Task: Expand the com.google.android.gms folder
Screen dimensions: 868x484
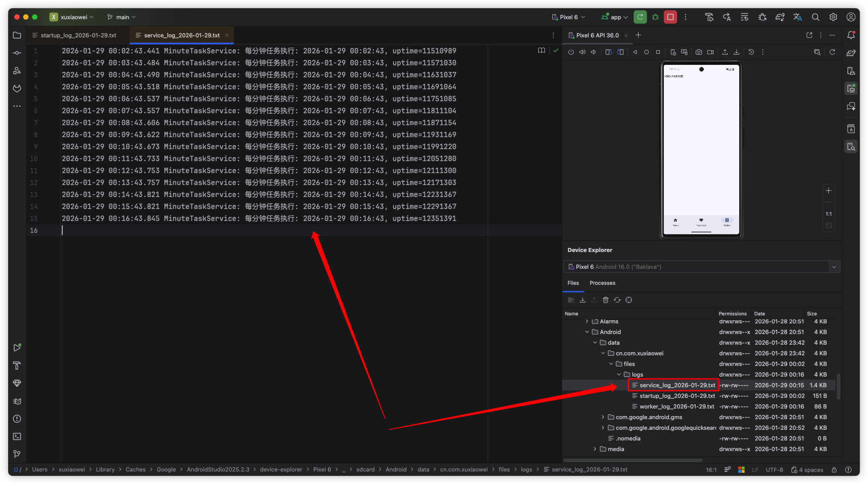Action: tap(603, 417)
